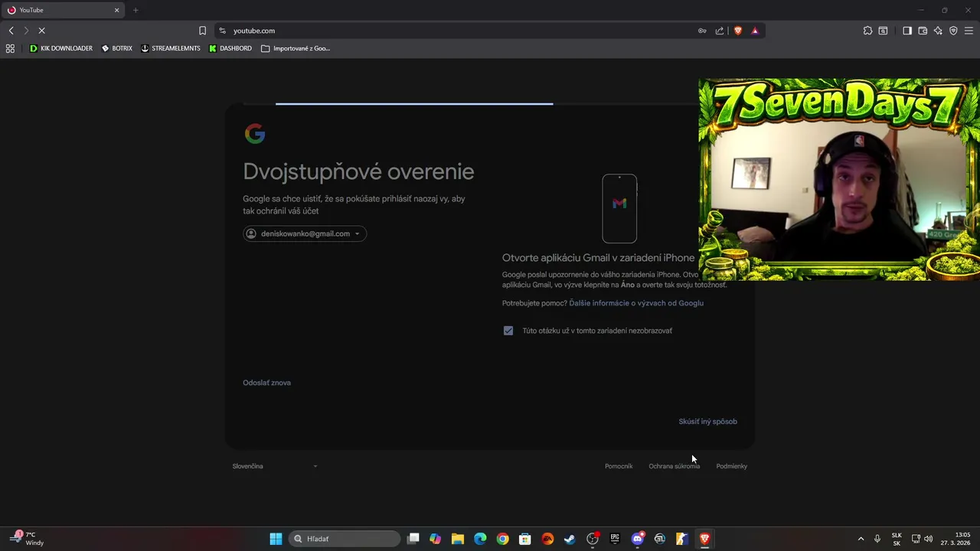Open the Windy 7°C weather widget
Screen dimensions: 980x551
tap(28, 539)
